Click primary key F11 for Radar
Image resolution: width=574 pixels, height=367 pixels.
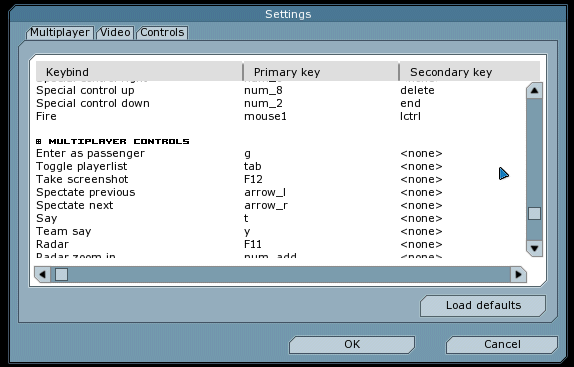253,244
